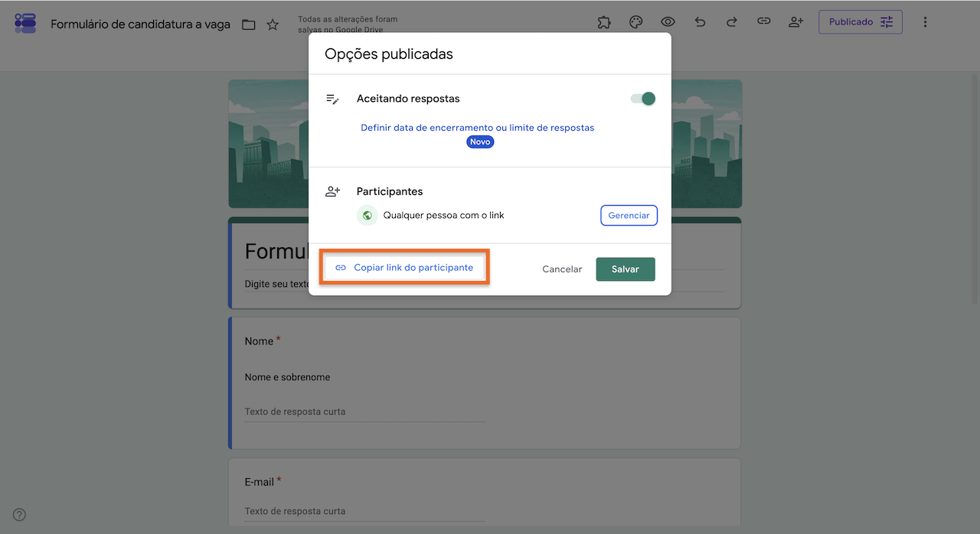
Task: Cancel the published options dialog
Action: click(562, 269)
